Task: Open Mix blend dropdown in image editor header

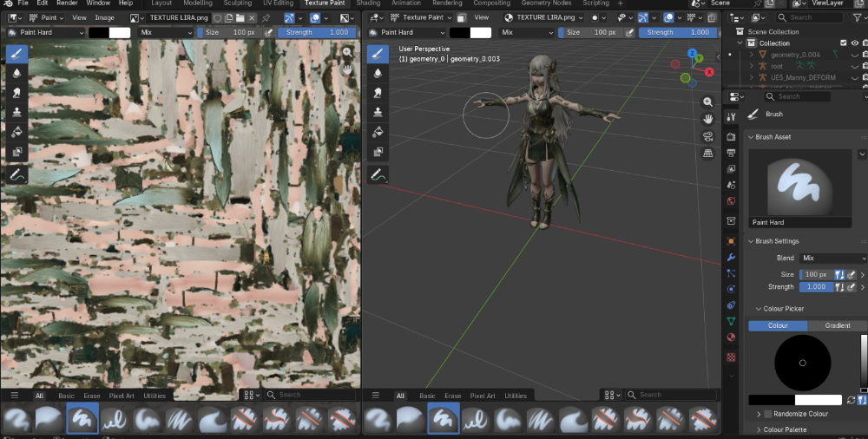Action: (x=166, y=33)
